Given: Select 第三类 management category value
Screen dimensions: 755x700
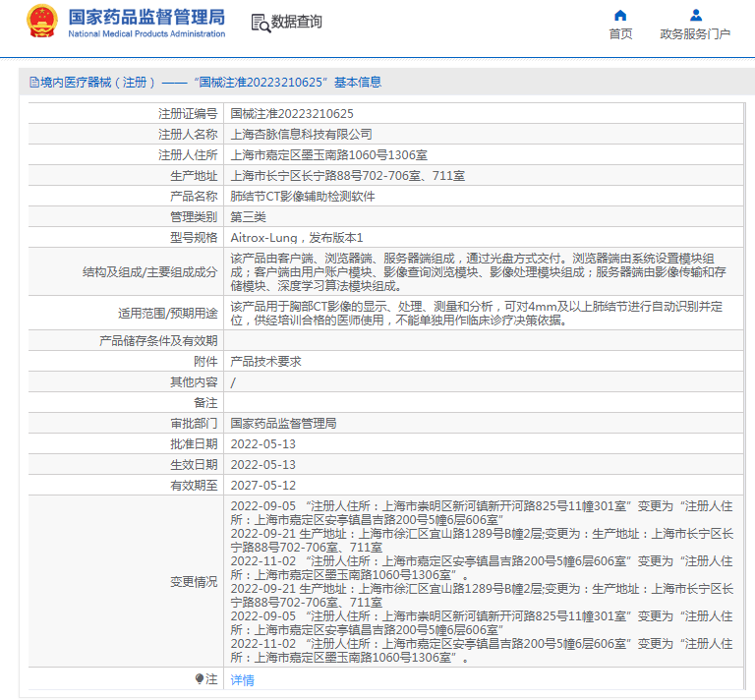Looking at the screenshot, I should coord(248,217).
